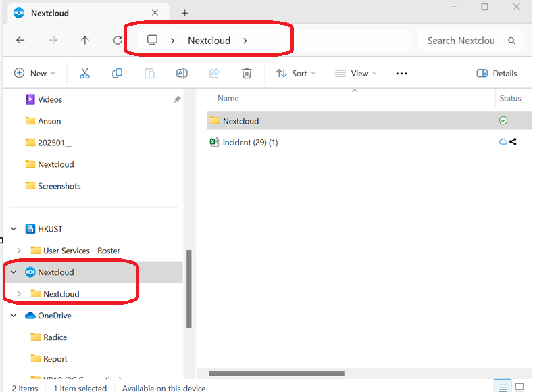533x392 pixels.
Task: Collapse the Nextcloud sync root node
Action: point(14,272)
